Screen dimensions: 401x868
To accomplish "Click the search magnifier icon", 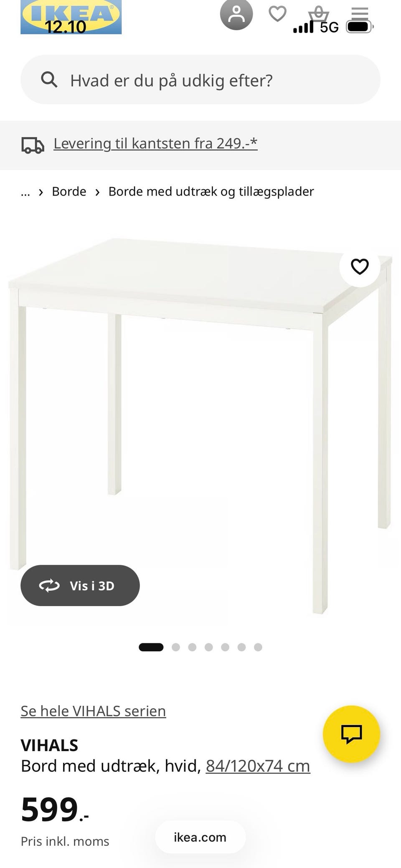I will (49, 79).
